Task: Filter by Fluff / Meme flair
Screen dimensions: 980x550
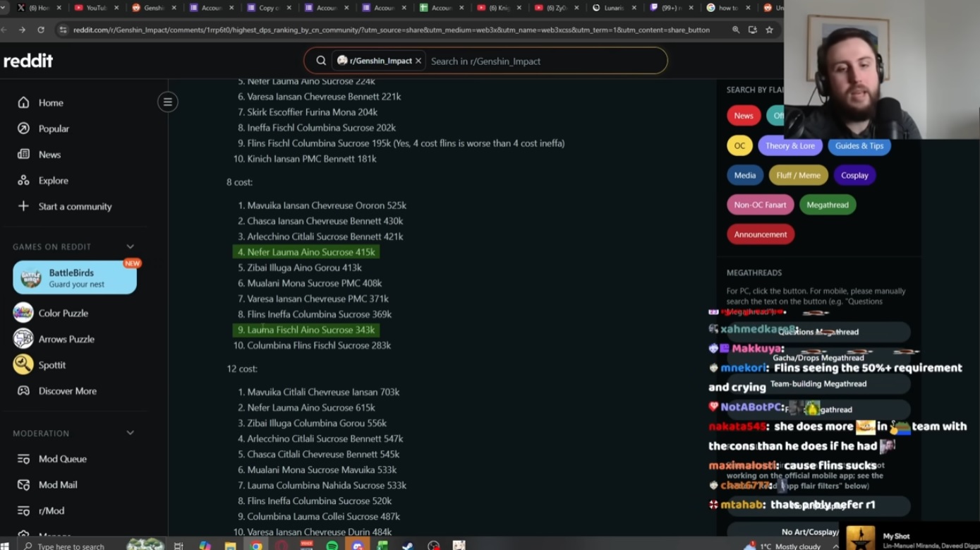Action: [x=798, y=175]
